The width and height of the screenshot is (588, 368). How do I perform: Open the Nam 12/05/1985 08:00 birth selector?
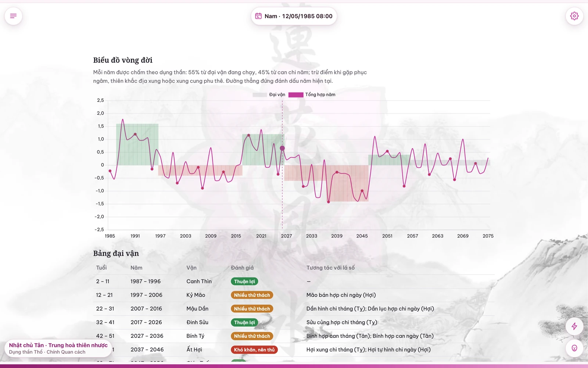click(294, 16)
